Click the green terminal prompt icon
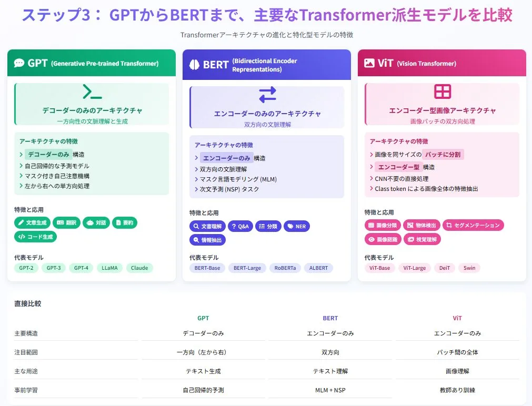The width and height of the screenshot is (532, 406). 92,92
